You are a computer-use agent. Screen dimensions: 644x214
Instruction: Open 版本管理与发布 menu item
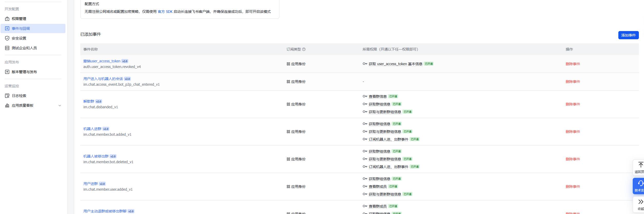[x=33, y=72]
